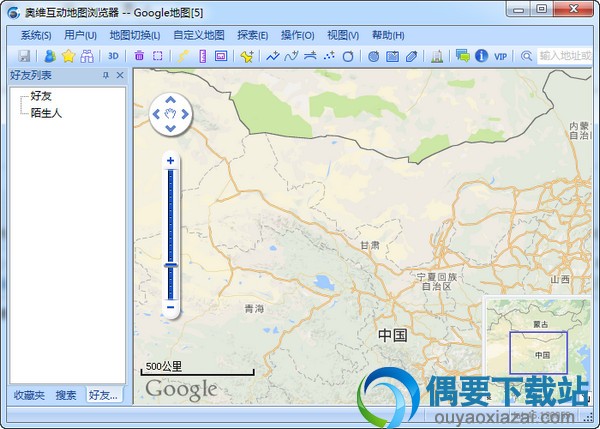Switch to the 好友... tab

pyautogui.click(x=103, y=395)
